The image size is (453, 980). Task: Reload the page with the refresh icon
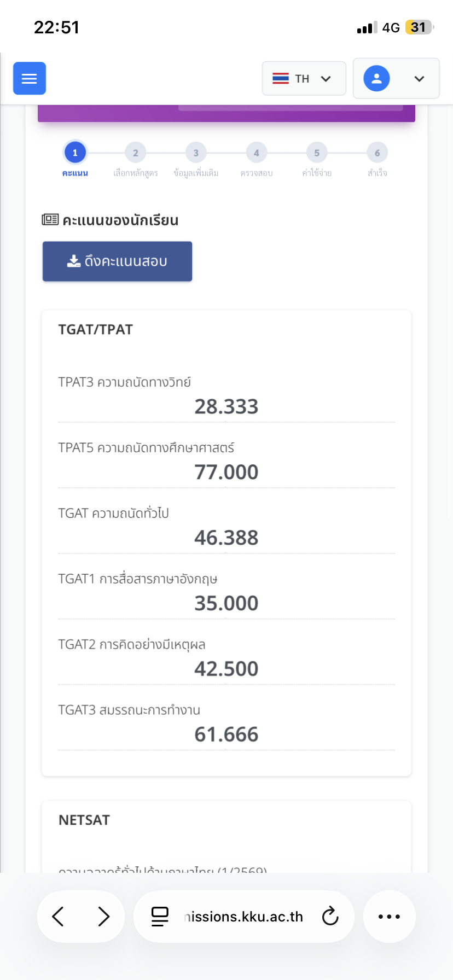[330, 916]
